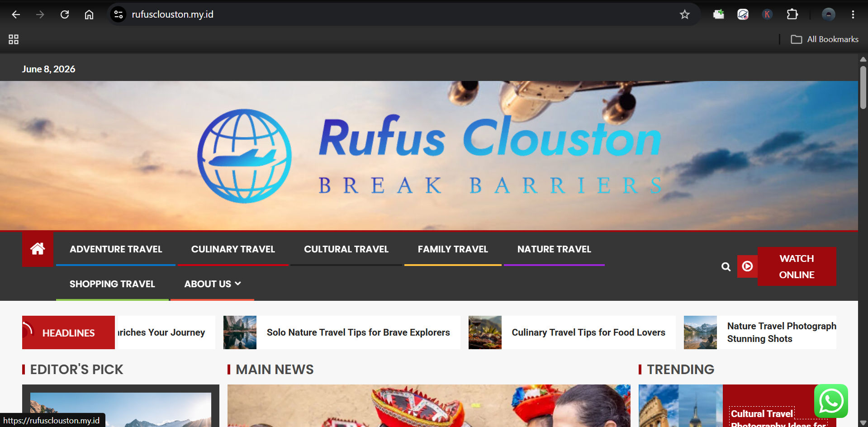The height and width of the screenshot is (427, 868).
Task: Click the red play circle icon
Action: pos(747,266)
